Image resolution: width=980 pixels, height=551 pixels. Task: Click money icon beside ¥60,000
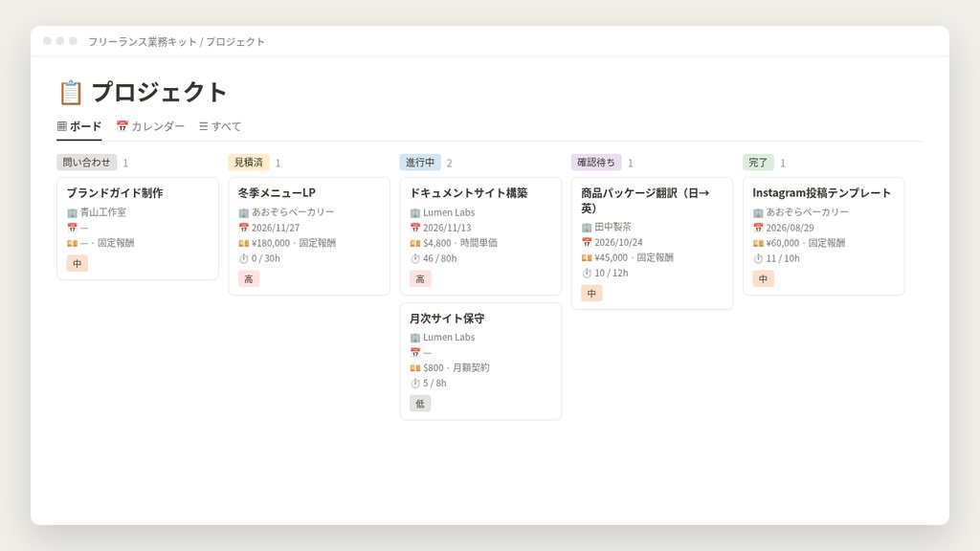click(x=758, y=243)
